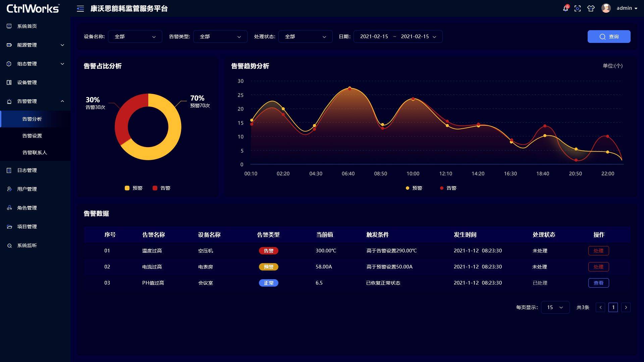Click the CtrlWorks logo
Viewport: 644px width, 362px height.
point(33,8)
